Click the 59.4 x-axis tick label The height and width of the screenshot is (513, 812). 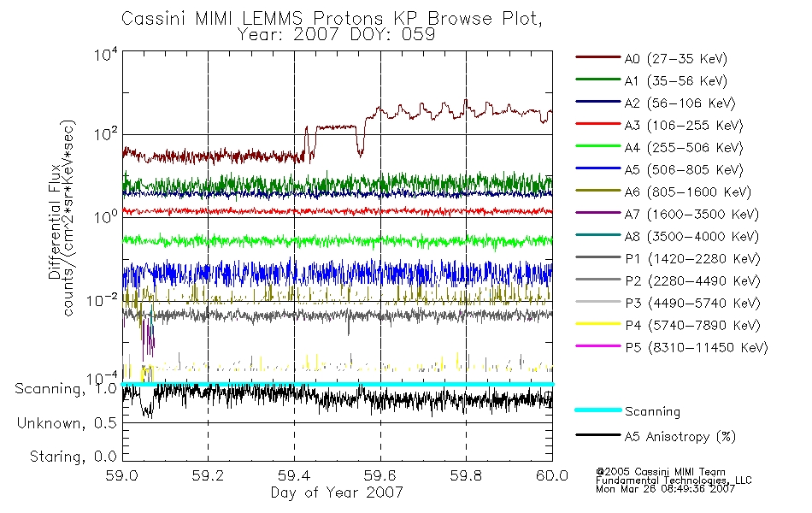click(x=295, y=475)
